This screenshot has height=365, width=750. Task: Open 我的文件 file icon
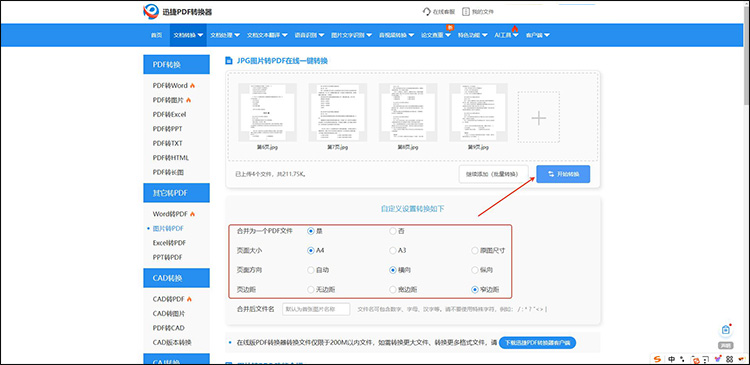(x=466, y=11)
